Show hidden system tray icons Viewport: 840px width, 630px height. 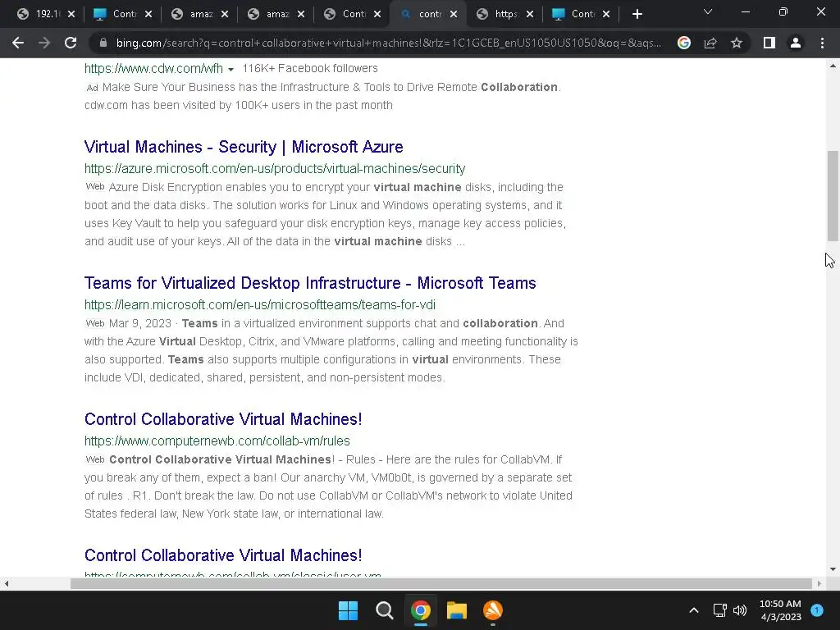point(694,610)
